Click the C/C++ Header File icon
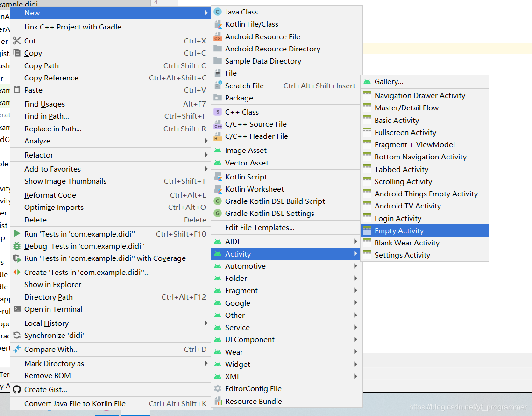Image resolution: width=532 pixels, height=416 pixels. click(x=218, y=136)
